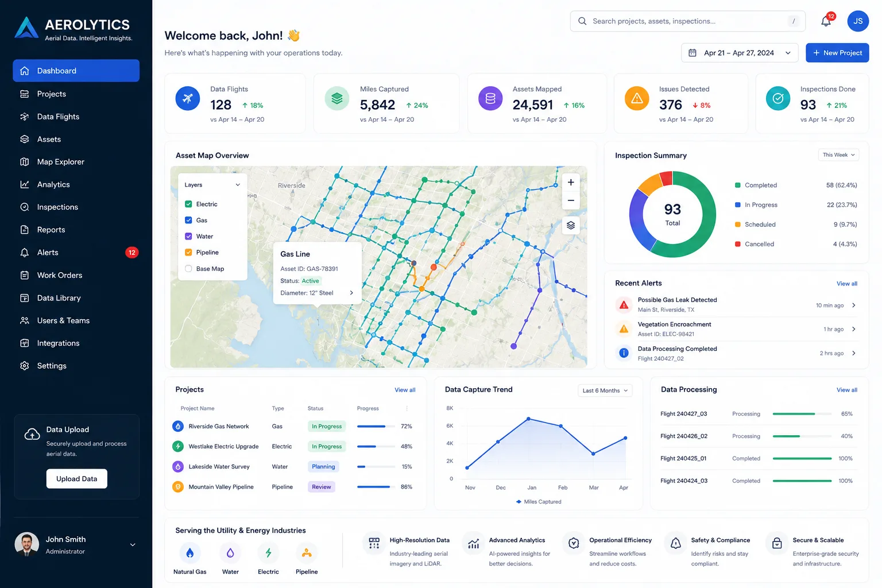The height and width of the screenshot is (588, 882).
Task: Click the Upload Data button
Action: (x=77, y=479)
